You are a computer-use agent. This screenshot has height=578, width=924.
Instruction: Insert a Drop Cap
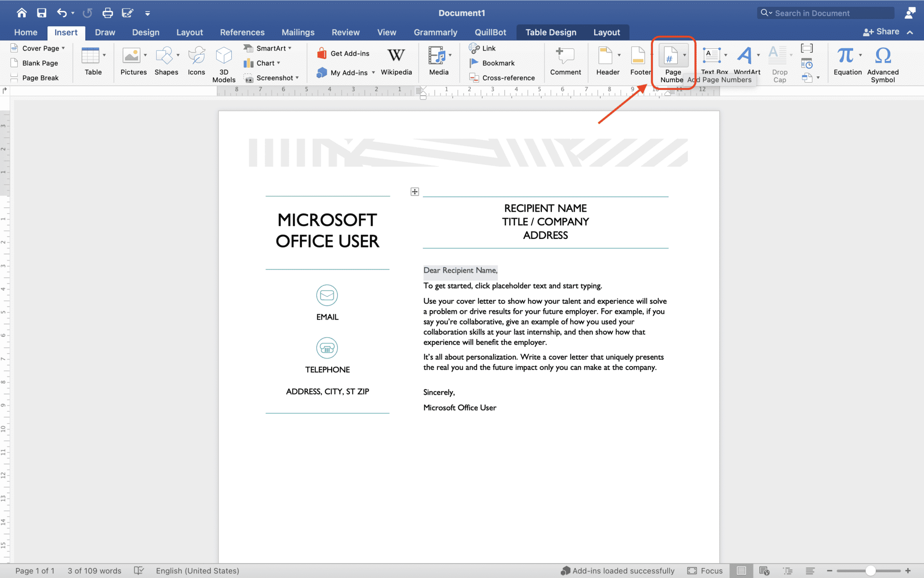779,62
